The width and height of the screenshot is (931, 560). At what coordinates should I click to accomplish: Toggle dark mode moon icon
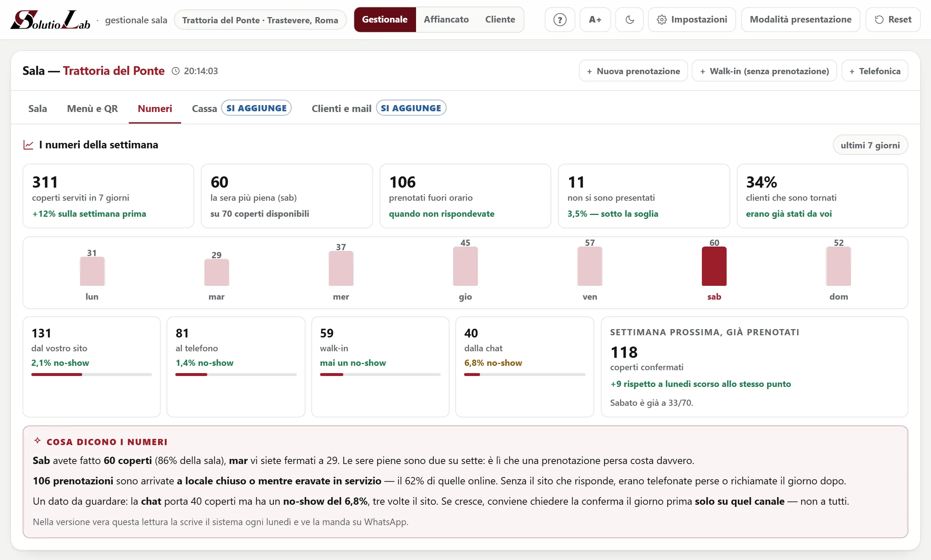click(630, 20)
